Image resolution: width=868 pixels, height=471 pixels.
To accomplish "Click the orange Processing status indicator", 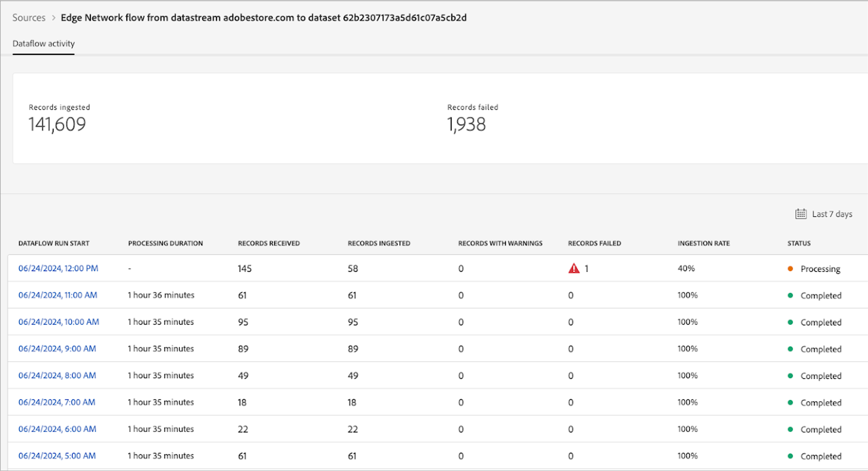I will [790, 269].
